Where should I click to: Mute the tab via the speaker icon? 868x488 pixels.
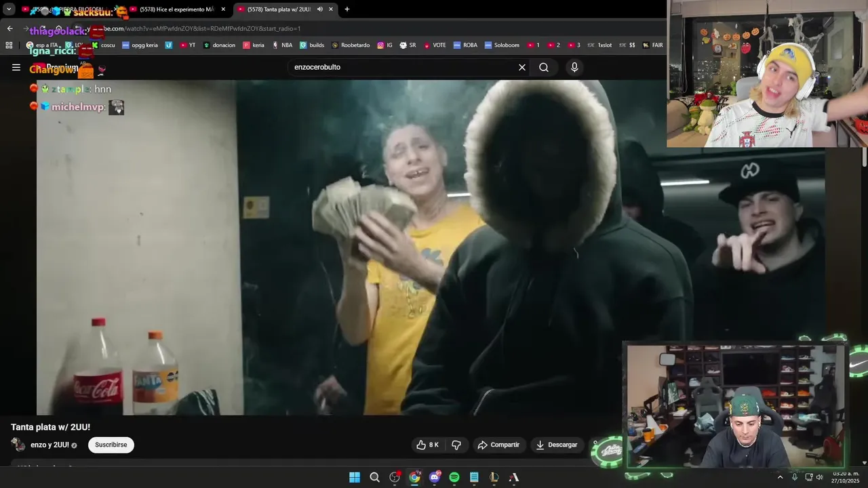click(319, 9)
